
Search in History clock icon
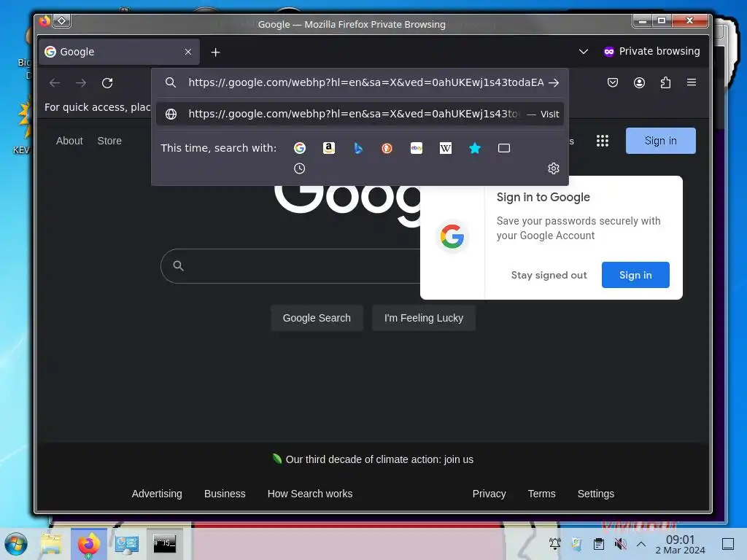pyautogui.click(x=299, y=168)
